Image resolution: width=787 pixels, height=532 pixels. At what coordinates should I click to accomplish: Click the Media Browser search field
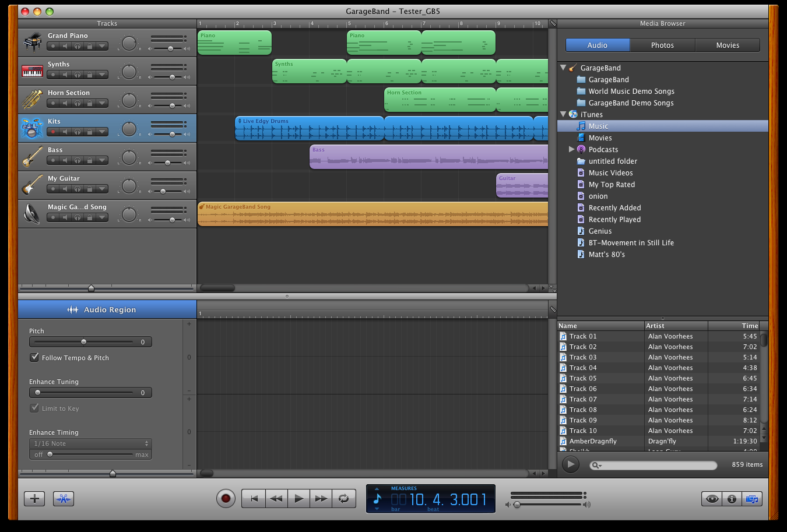pos(653,465)
